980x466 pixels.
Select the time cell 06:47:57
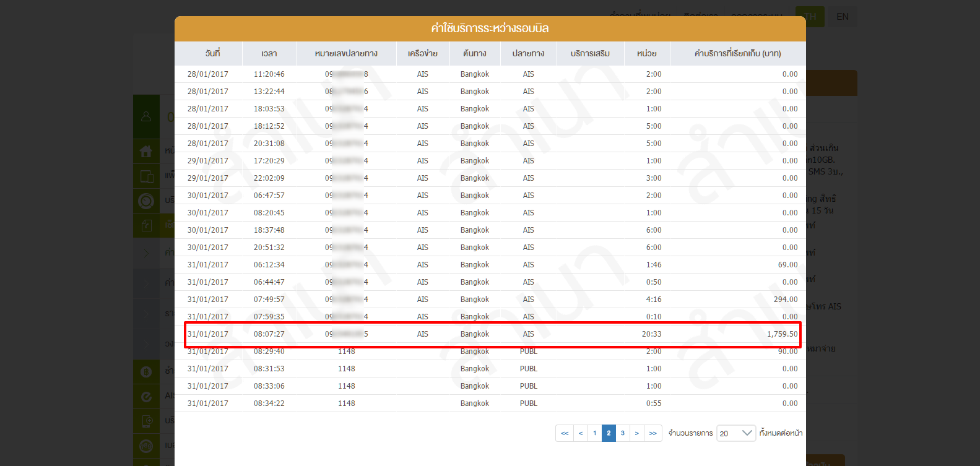(x=269, y=196)
